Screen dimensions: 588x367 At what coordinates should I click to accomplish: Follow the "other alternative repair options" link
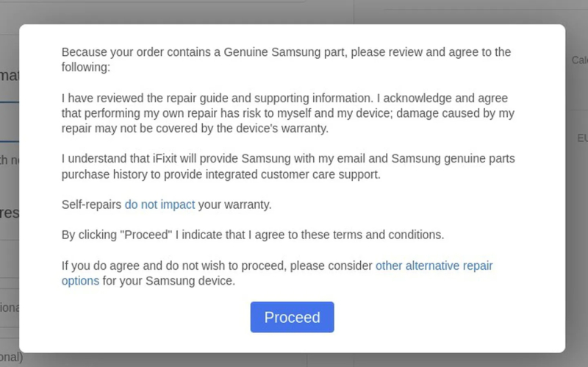click(434, 266)
